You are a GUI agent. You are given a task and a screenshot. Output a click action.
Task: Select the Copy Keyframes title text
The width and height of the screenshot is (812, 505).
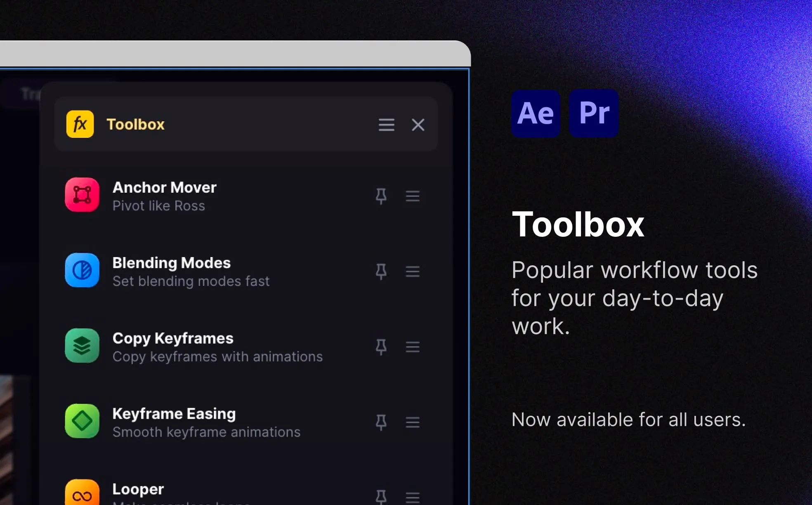173,339
